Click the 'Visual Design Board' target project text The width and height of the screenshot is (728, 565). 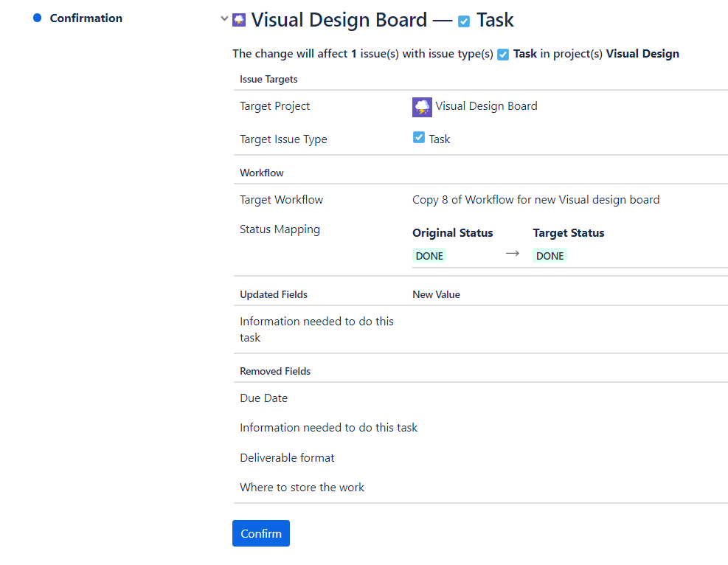pos(486,106)
